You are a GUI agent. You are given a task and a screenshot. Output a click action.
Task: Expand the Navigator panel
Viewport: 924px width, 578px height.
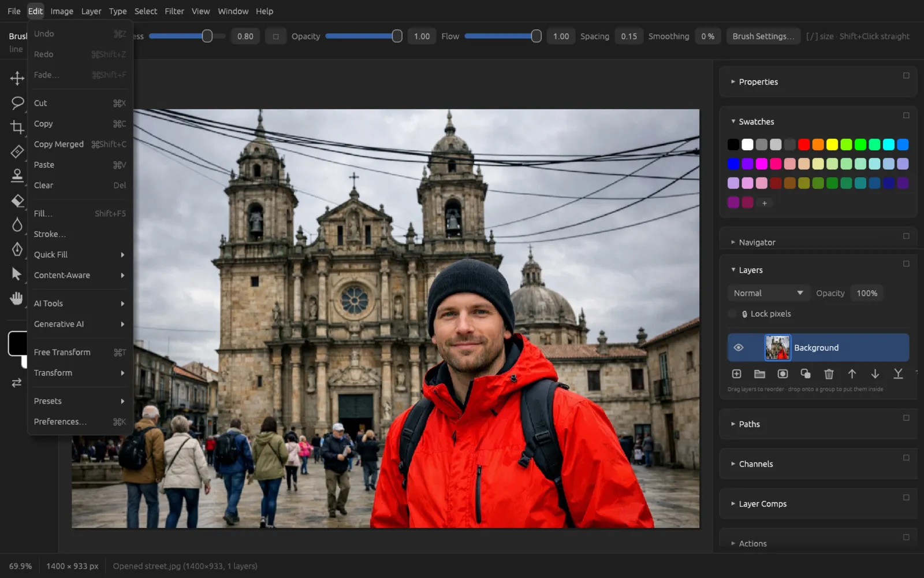[733, 242]
